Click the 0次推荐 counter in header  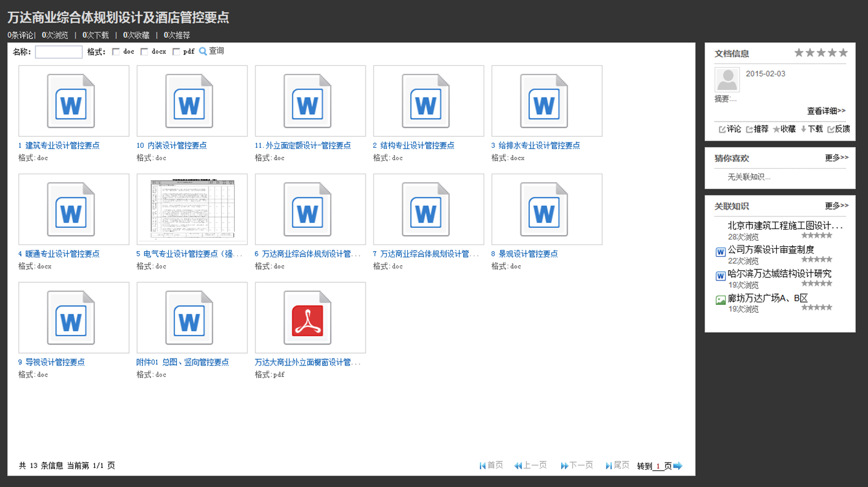(x=177, y=35)
